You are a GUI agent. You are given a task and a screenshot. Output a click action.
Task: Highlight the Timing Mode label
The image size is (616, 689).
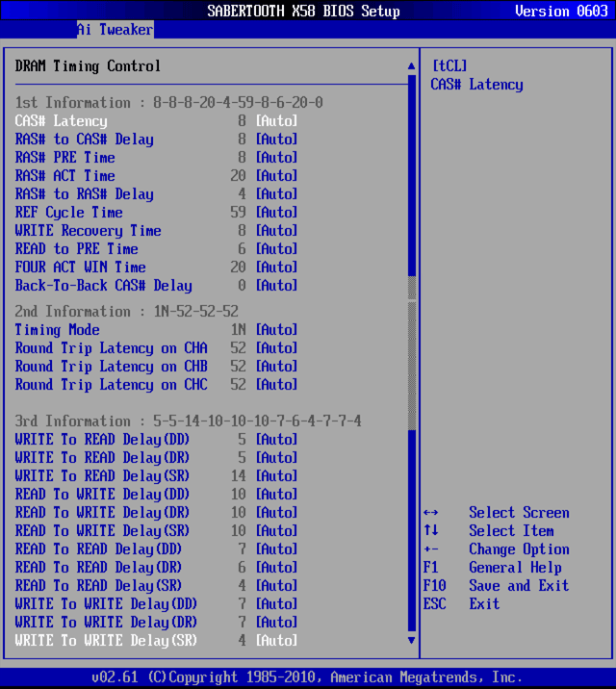click(57, 329)
